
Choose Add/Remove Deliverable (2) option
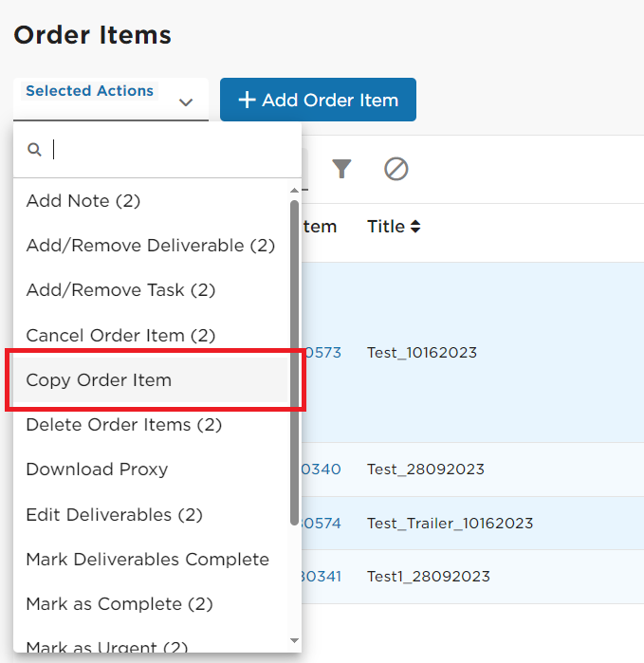151,246
